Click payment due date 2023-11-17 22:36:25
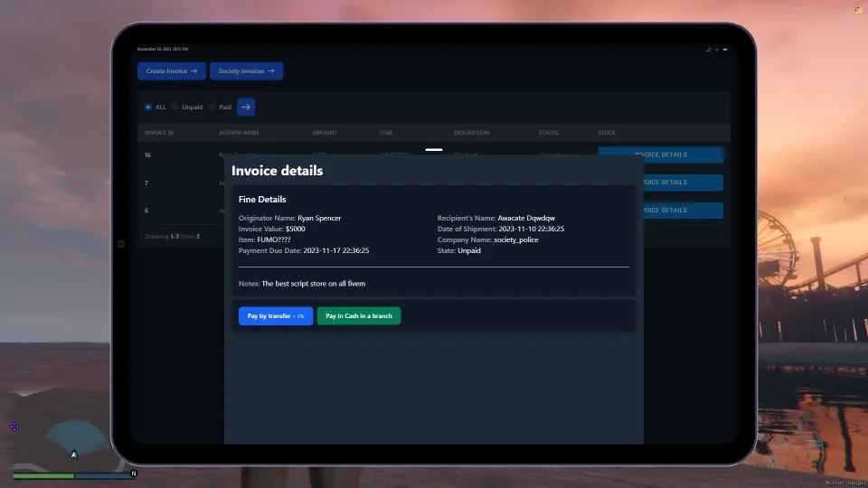 click(336, 250)
